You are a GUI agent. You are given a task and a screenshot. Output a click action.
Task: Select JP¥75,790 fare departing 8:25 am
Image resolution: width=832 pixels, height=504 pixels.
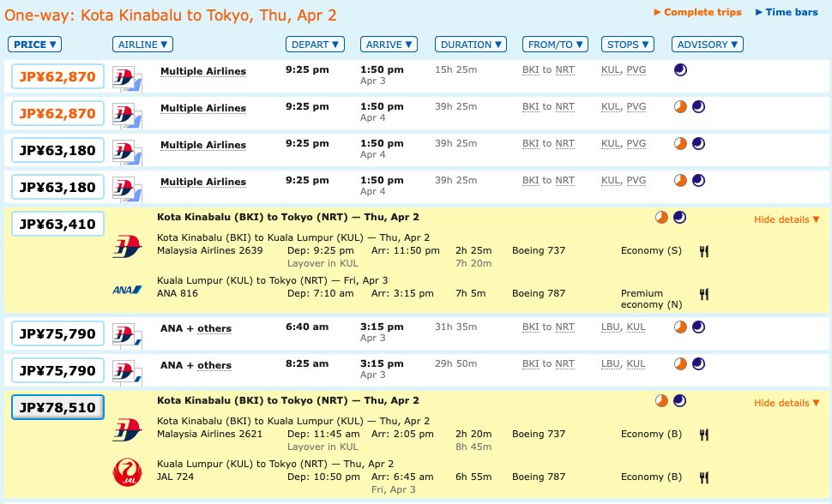(57, 371)
